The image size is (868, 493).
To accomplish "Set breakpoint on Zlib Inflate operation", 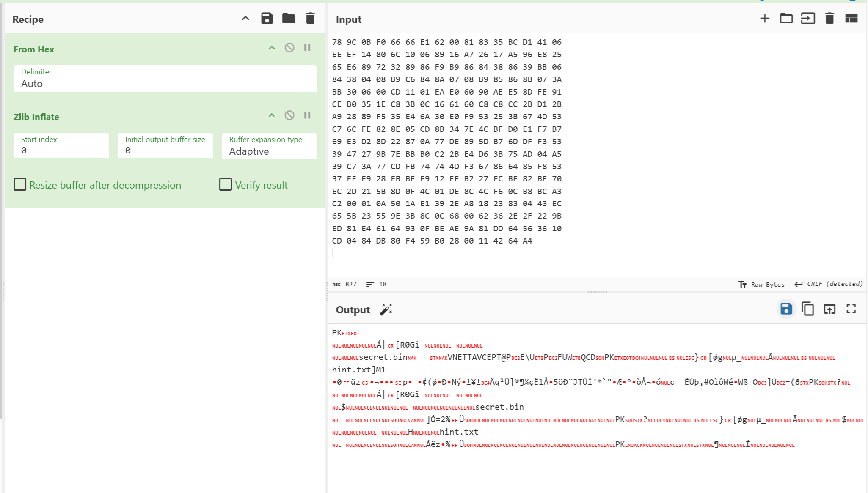I will coord(307,115).
